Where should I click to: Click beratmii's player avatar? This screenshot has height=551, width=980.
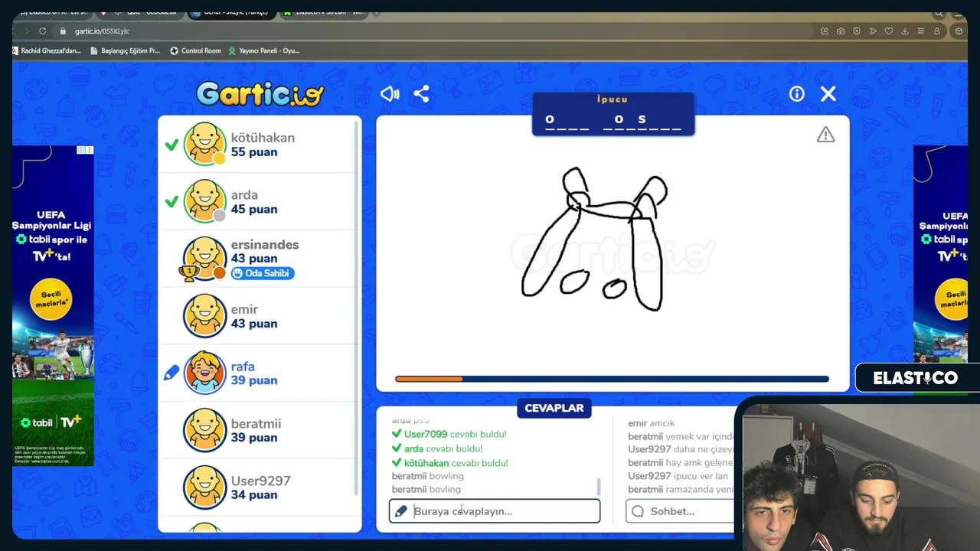tap(204, 430)
